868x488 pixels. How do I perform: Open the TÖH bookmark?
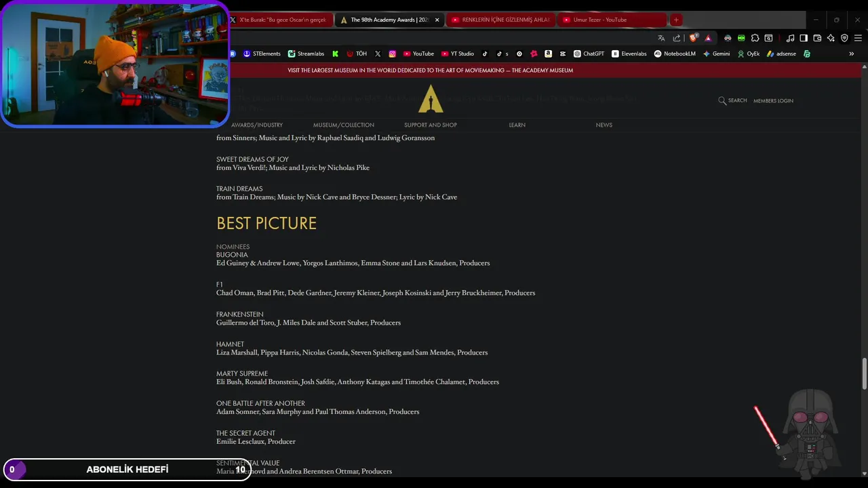click(x=357, y=54)
